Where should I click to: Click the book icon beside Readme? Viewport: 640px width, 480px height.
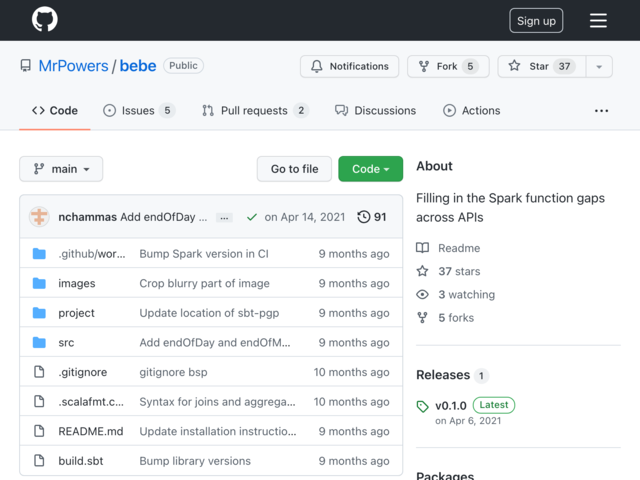[x=422, y=248]
